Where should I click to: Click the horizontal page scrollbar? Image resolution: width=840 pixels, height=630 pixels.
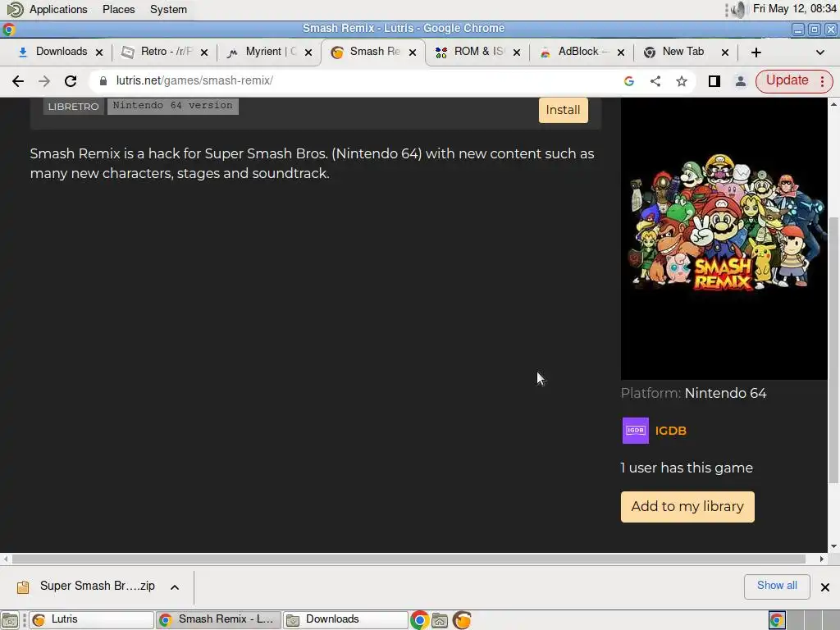pos(409,559)
